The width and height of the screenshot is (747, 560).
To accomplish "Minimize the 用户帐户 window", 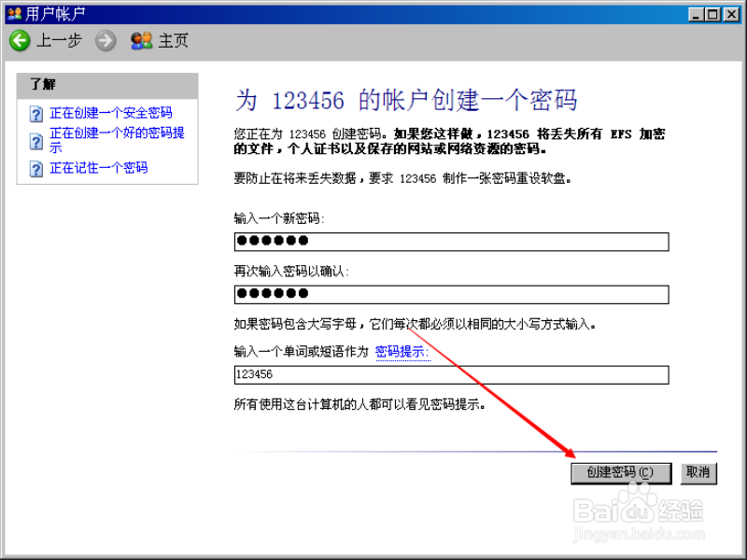I will click(696, 14).
